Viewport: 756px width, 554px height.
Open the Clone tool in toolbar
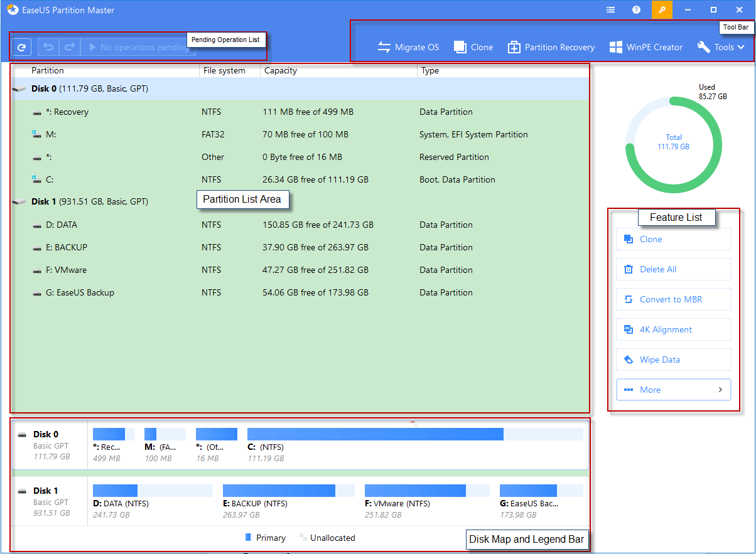[x=473, y=47]
